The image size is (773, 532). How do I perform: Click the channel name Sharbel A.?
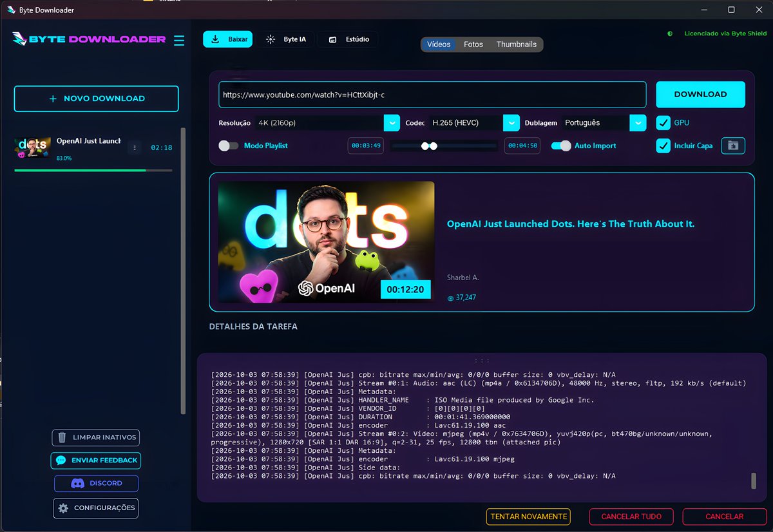(x=463, y=278)
